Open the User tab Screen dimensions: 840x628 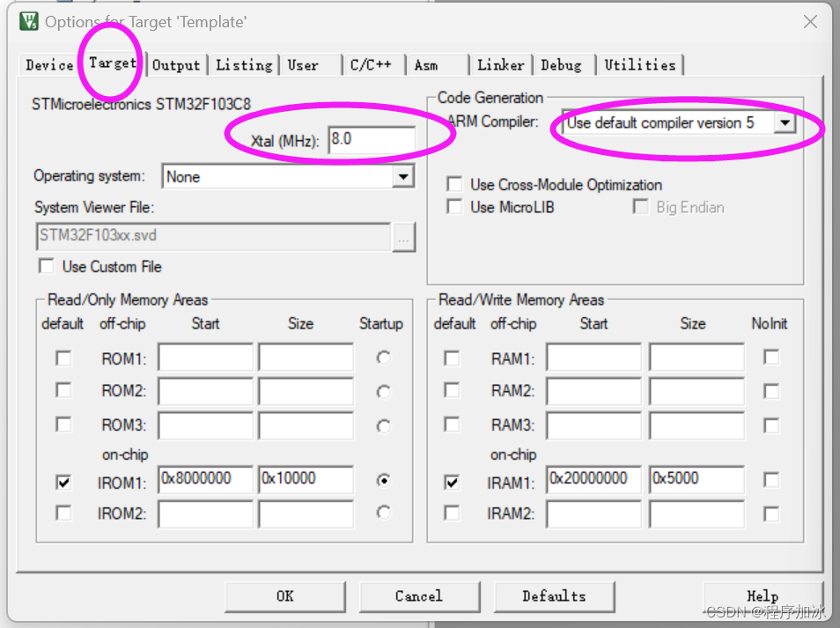click(x=311, y=65)
